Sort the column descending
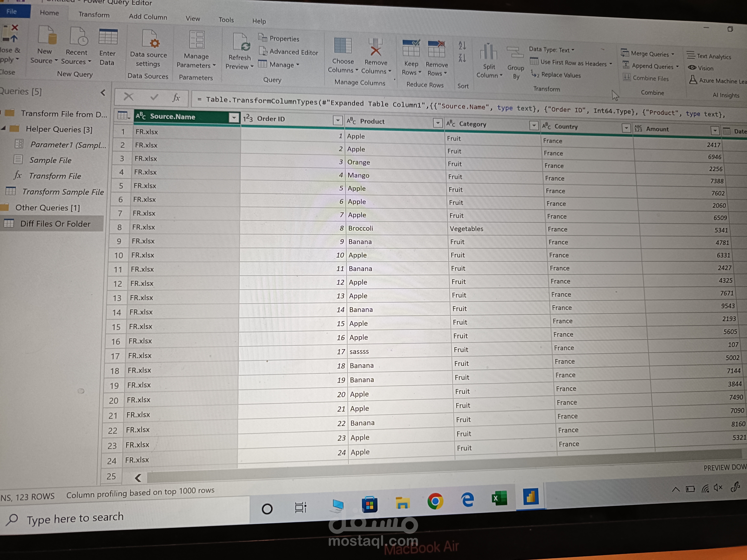The image size is (747, 560). pos(462,58)
